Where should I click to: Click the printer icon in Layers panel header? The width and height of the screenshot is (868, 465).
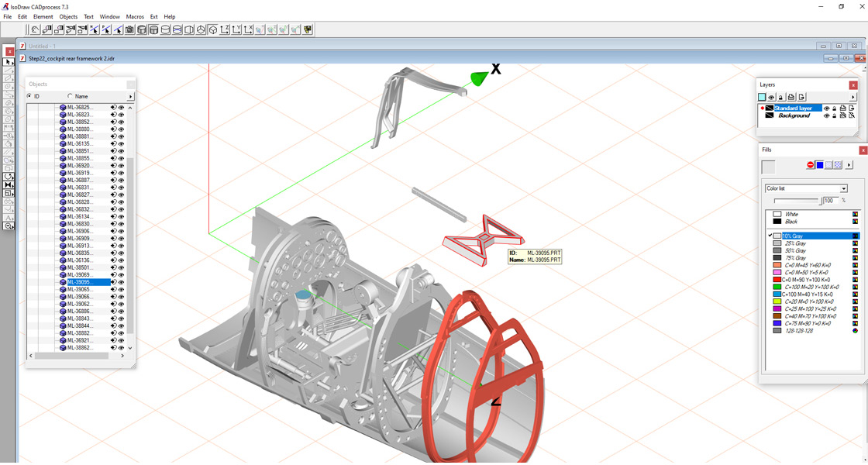(x=791, y=97)
